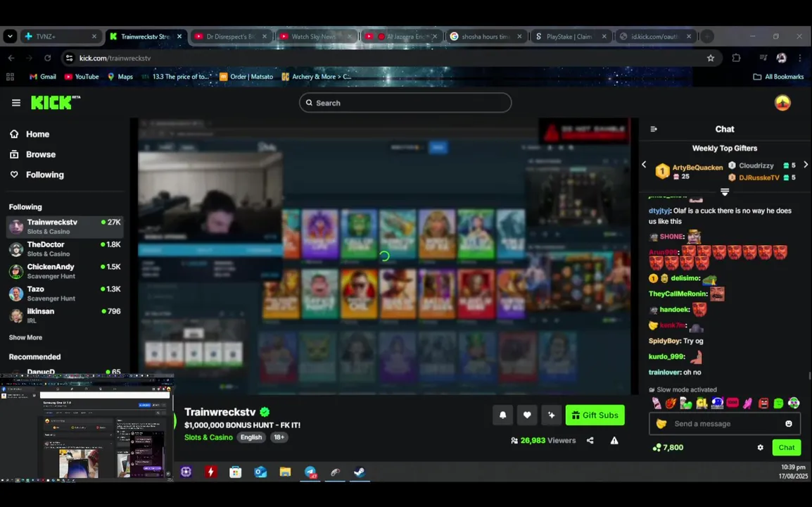Go to Home in Kick sidebar

click(x=30, y=134)
